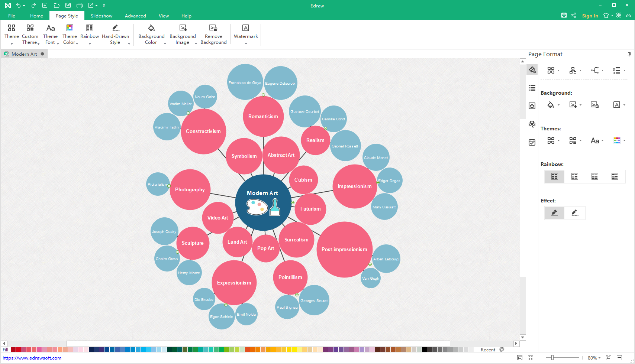Open the edrawsoft.com hyperlink
The width and height of the screenshot is (635, 364).
coord(32,358)
